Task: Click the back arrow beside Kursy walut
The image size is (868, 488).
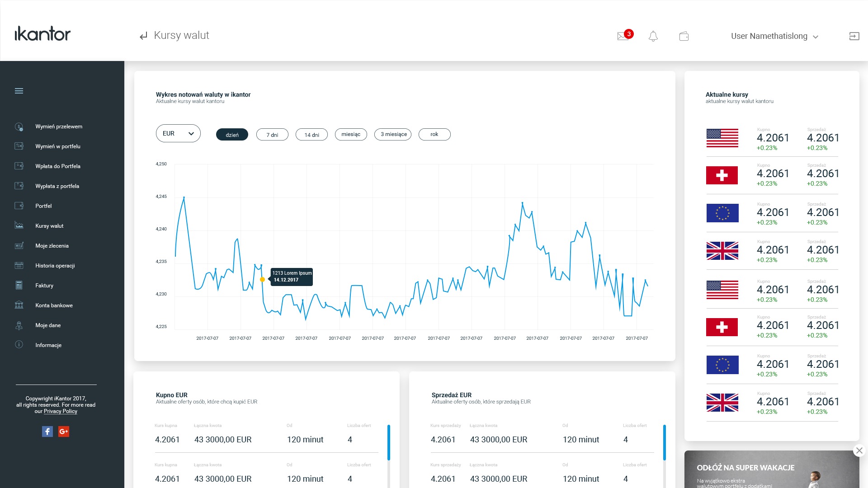Action: pos(143,36)
